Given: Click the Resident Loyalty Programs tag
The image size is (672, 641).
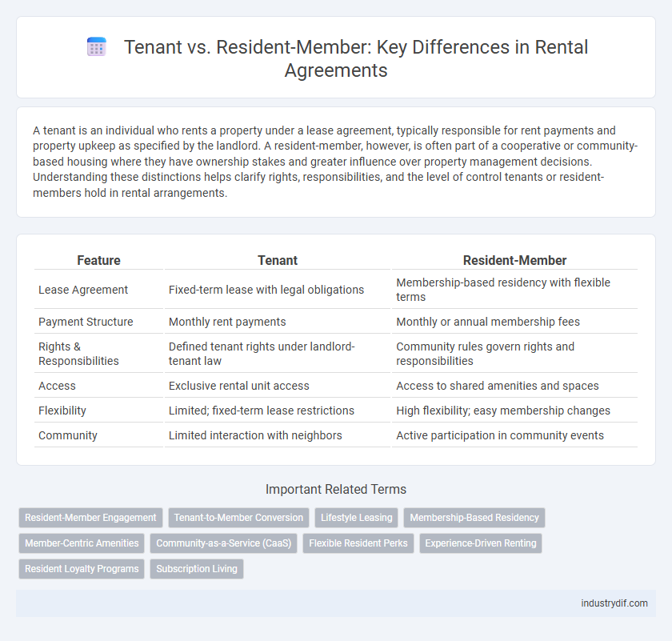Looking at the screenshot, I should [x=82, y=568].
